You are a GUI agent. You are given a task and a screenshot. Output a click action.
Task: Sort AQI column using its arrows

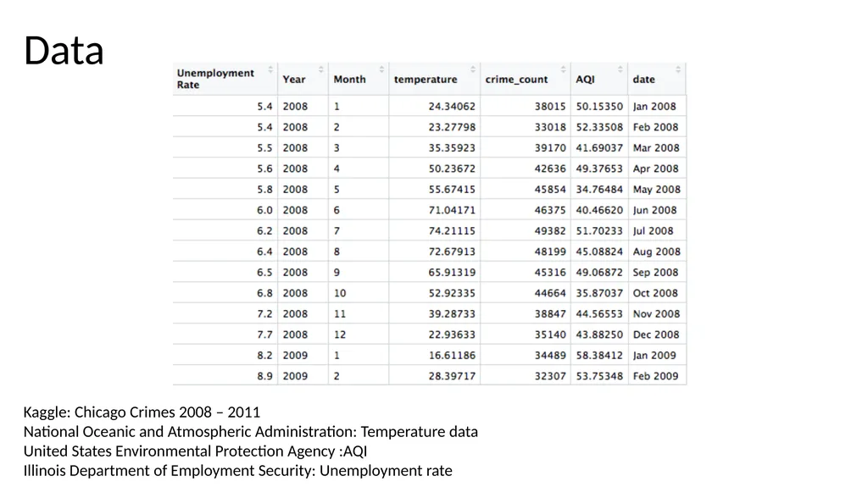(620, 69)
